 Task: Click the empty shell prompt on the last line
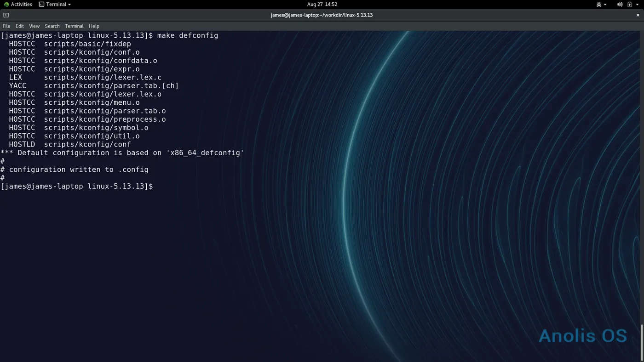click(77, 187)
